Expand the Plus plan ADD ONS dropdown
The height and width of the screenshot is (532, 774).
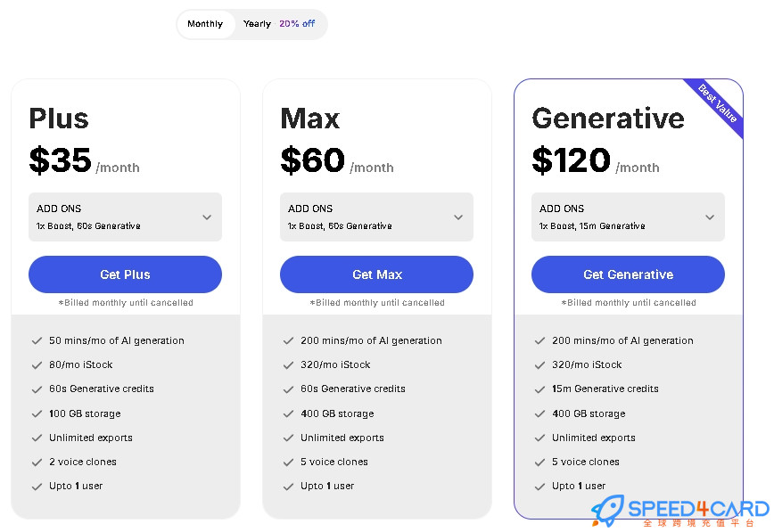[x=125, y=217]
